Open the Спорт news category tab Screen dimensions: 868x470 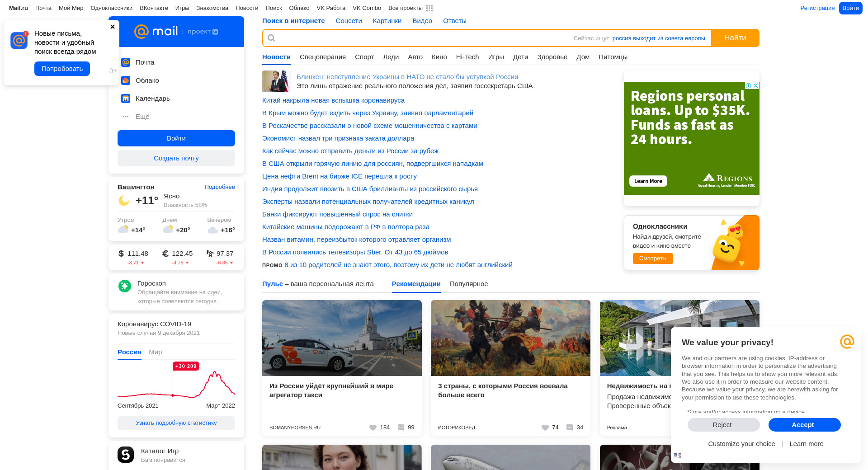364,57
